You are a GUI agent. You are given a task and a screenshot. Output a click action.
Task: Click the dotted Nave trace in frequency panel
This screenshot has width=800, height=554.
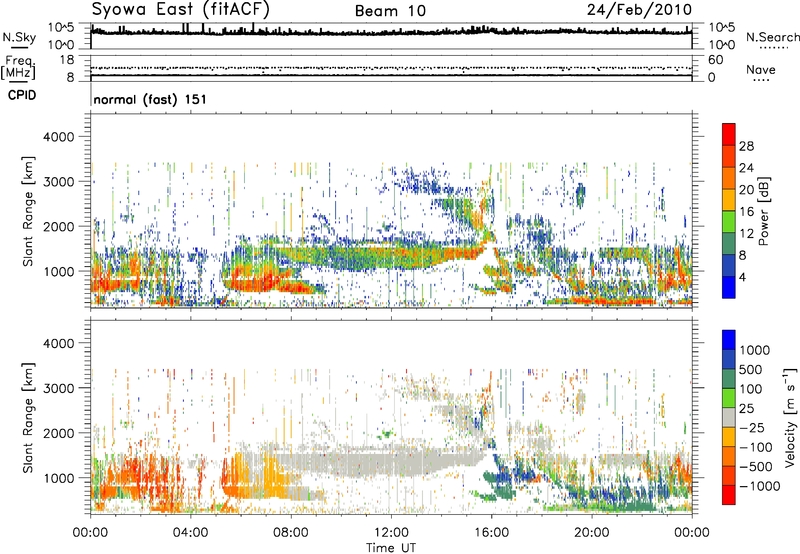click(x=391, y=68)
